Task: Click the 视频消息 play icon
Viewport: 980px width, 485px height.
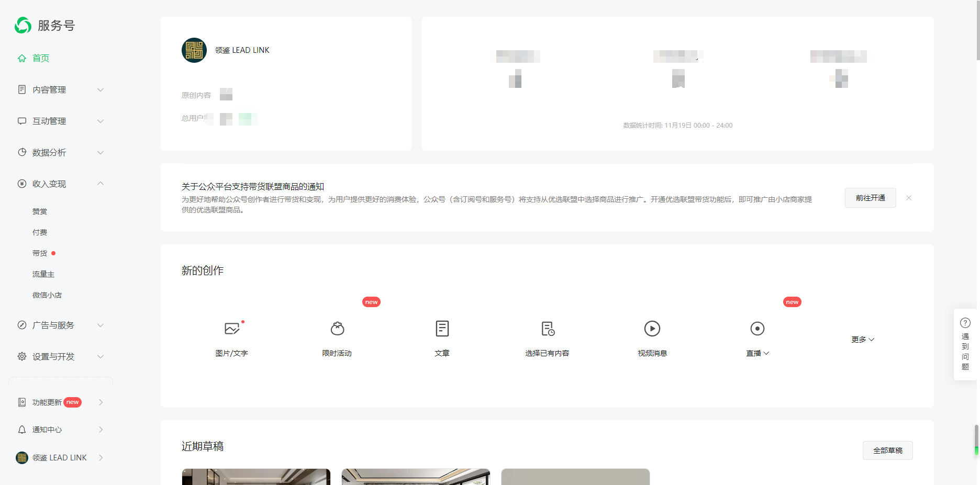Action: tap(652, 329)
